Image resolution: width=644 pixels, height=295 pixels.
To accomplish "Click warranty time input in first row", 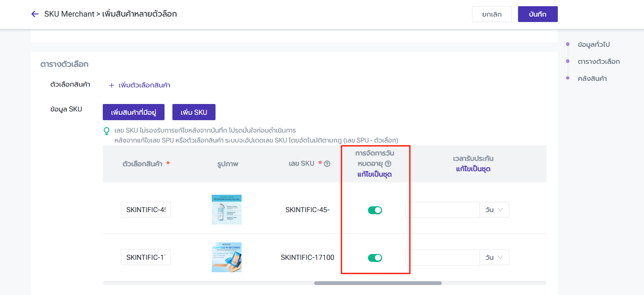I will [442, 210].
